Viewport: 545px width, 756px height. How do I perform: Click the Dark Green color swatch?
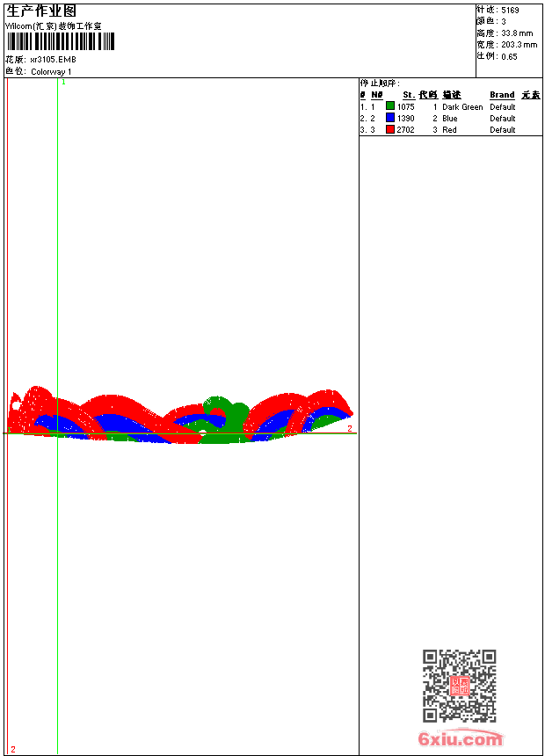(390, 106)
